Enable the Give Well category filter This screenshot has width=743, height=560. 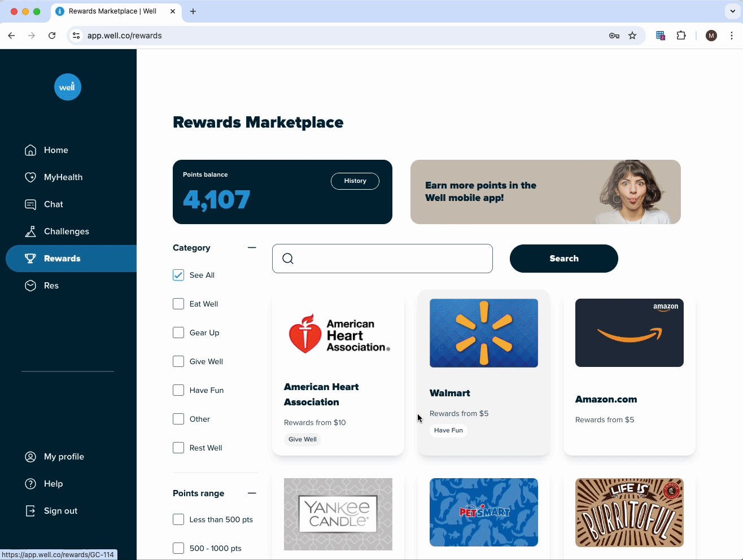click(x=178, y=361)
